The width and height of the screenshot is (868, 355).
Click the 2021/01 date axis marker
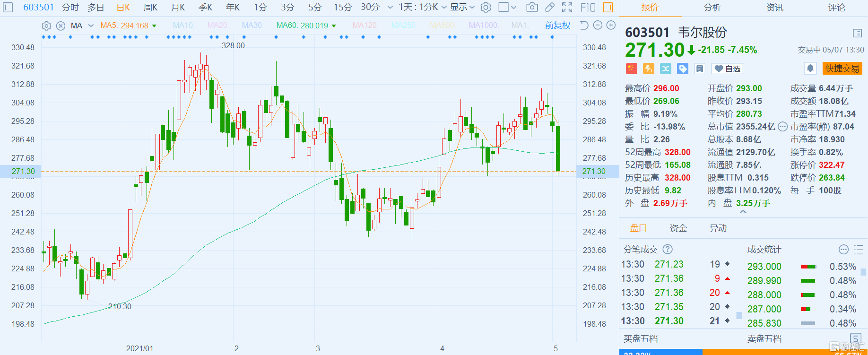(139, 348)
